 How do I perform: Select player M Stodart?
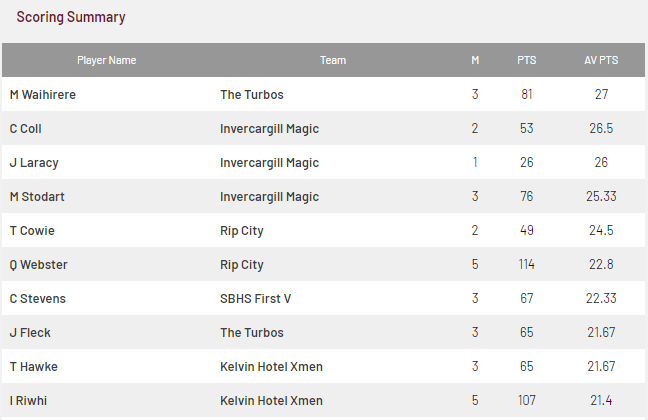(x=37, y=197)
